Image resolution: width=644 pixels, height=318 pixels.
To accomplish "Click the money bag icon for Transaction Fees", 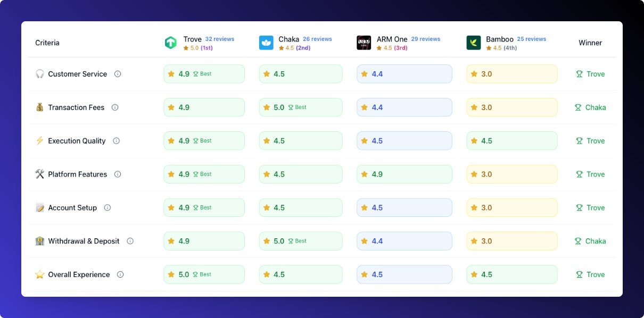I will tap(39, 107).
